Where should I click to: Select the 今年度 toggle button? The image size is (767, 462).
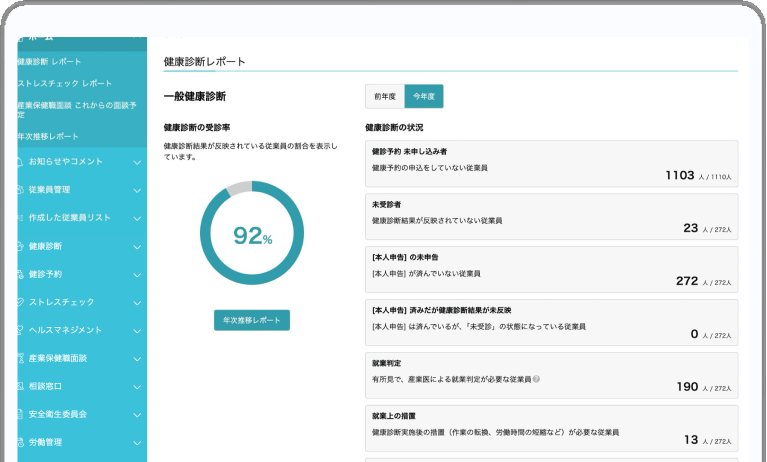pyautogui.click(x=424, y=96)
